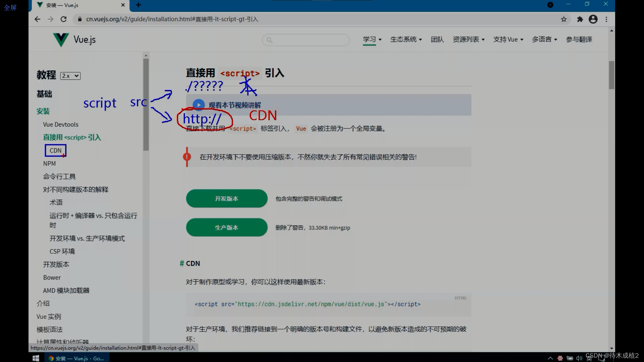
Task: Click the CDN sidebar navigation link
Action: click(55, 150)
